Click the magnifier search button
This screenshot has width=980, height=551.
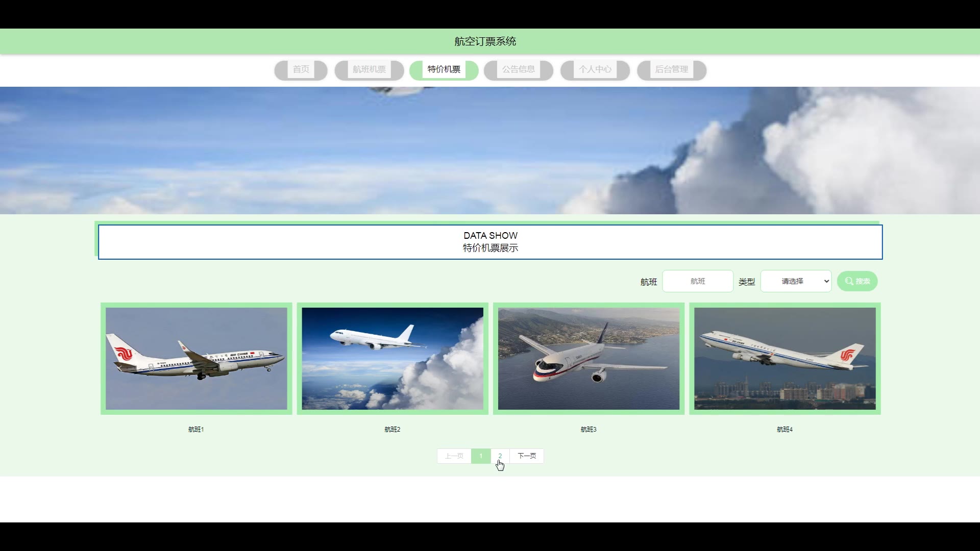point(857,281)
